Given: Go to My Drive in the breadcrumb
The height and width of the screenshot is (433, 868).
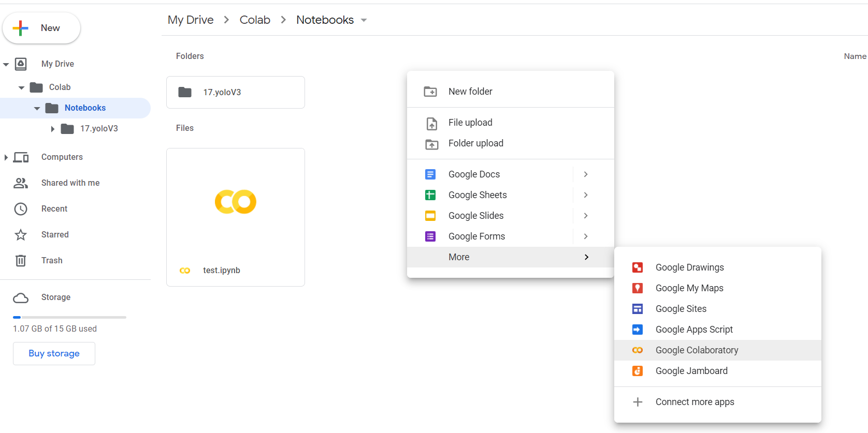Looking at the screenshot, I should click(191, 20).
